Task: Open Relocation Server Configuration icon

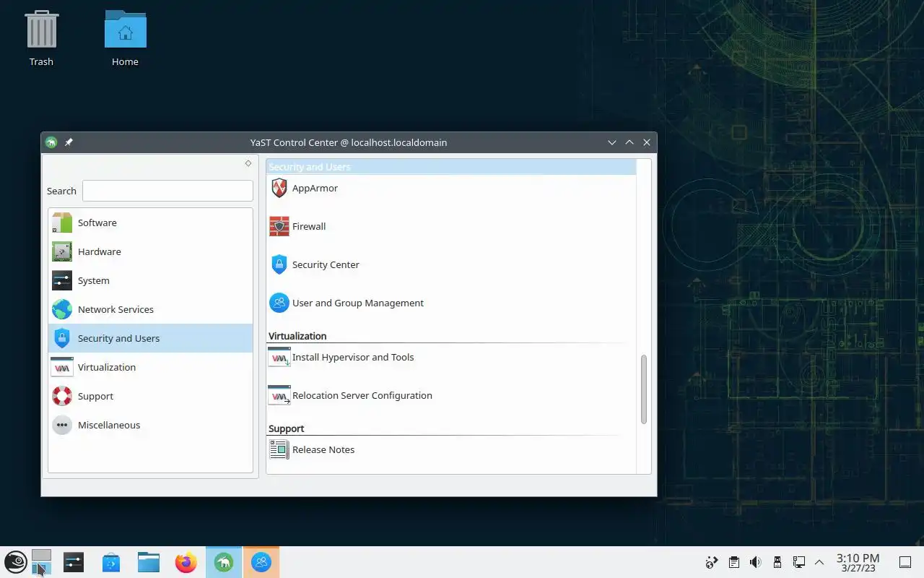Action: point(279,395)
